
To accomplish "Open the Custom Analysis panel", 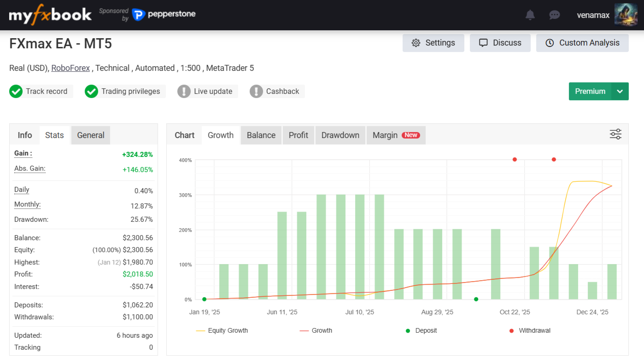I will [x=582, y=43].
